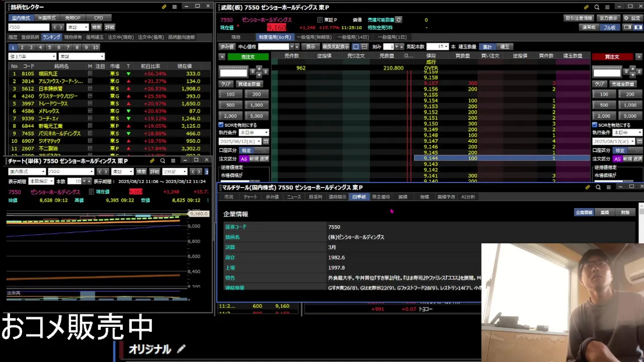Open 国内株式 dropdown in チャート window

tap(26, 171)
